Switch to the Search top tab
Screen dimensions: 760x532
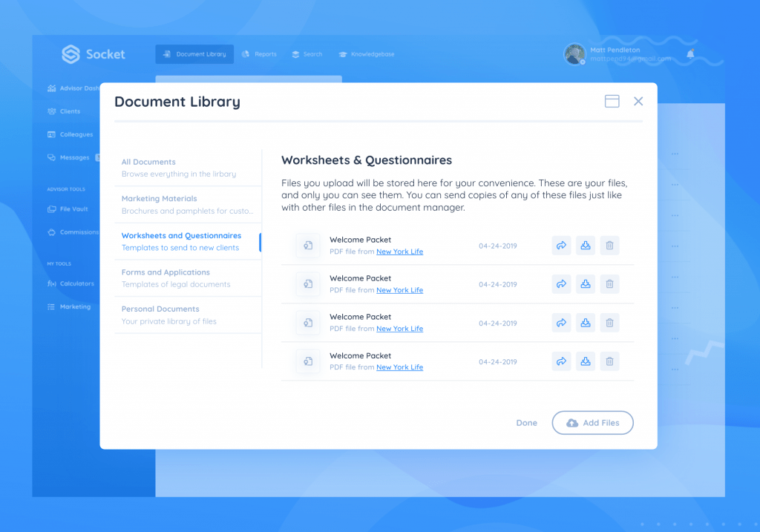tap(307, 54)
